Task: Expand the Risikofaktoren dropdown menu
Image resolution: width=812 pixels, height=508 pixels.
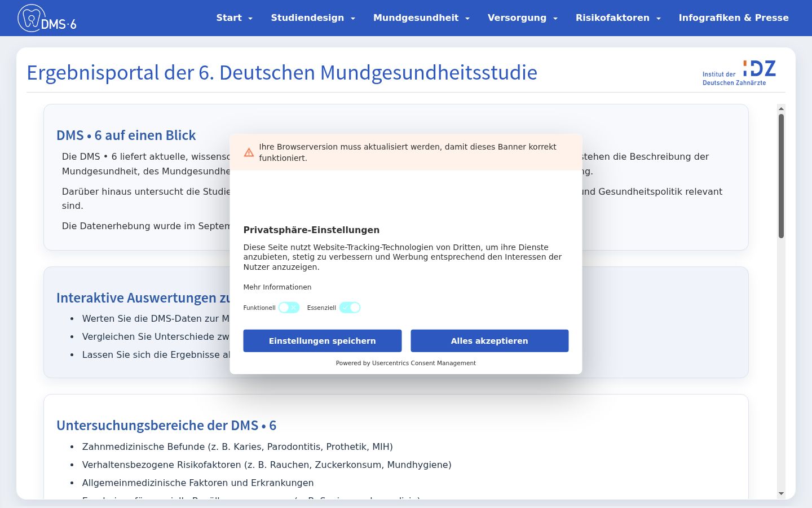Action: pyautogui.click(x=618, y=17)
